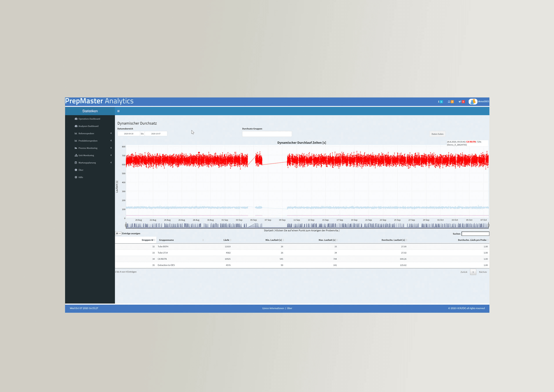
Task: Select the CA MA PA table row
Action: coord(302,259)
